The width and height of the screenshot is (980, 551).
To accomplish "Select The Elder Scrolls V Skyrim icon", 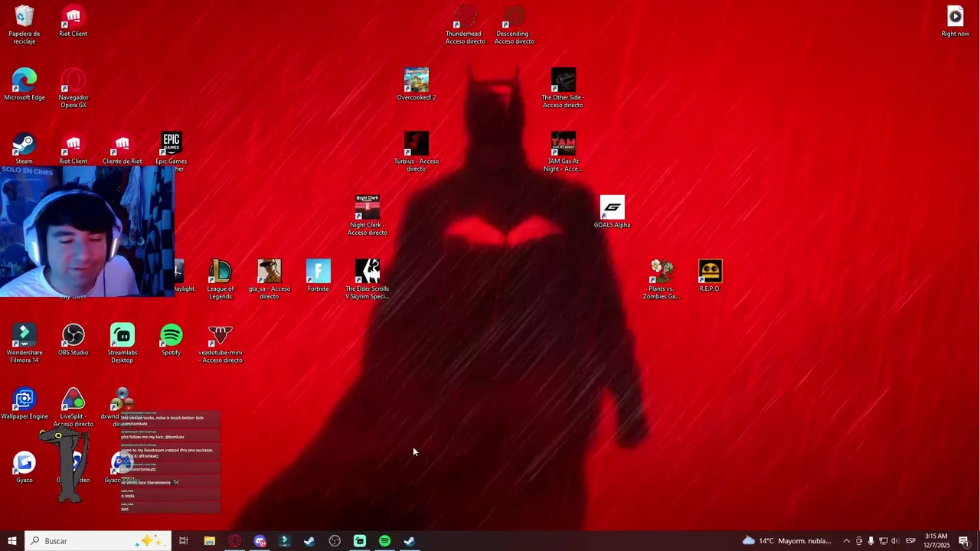I will click(367, 279).
